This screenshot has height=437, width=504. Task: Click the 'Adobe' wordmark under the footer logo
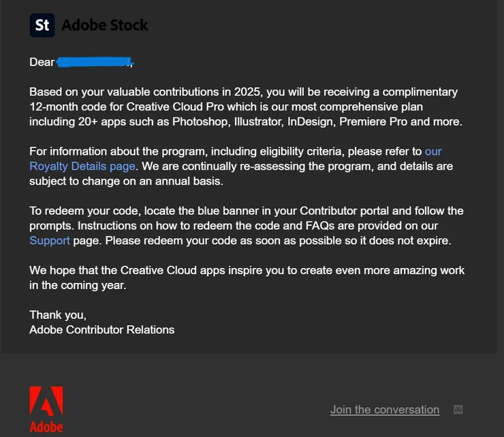click(x=46, y=427)
